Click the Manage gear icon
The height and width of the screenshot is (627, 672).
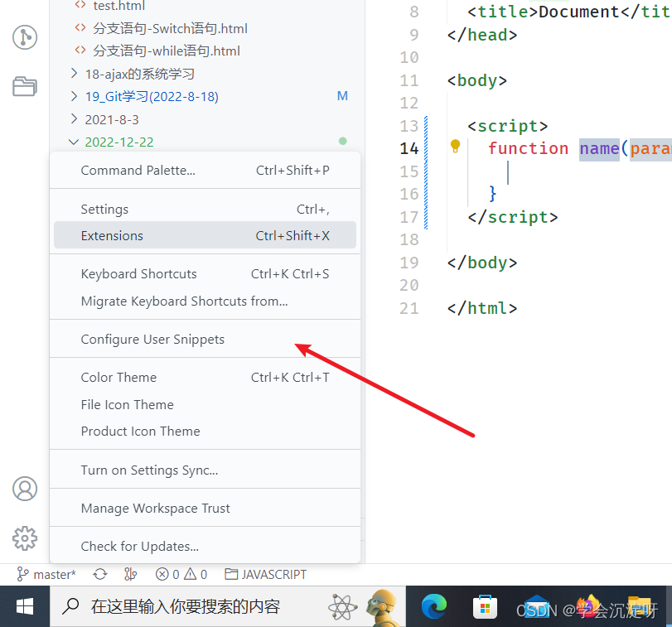[25, 538]
